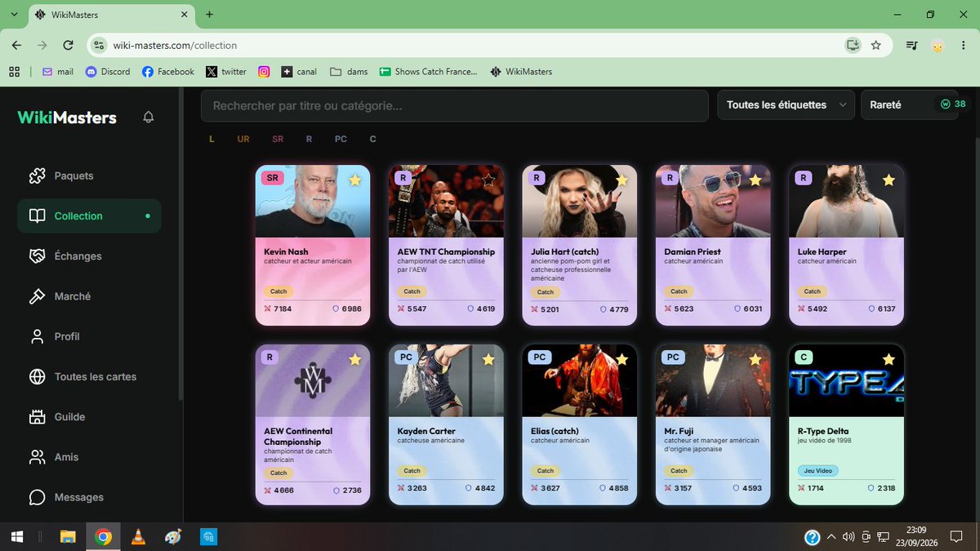Click the help question mark in system tray
The height and width of the screenshot is (551, 980).
point(812,537)
